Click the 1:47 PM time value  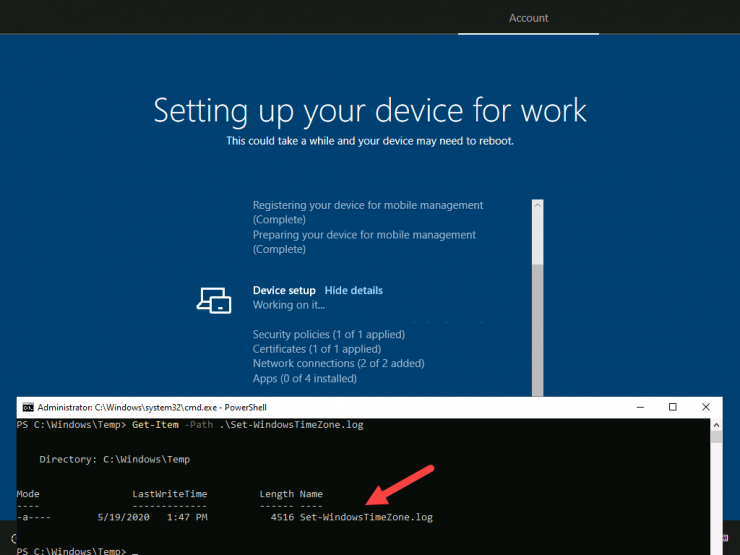[187, 517]
